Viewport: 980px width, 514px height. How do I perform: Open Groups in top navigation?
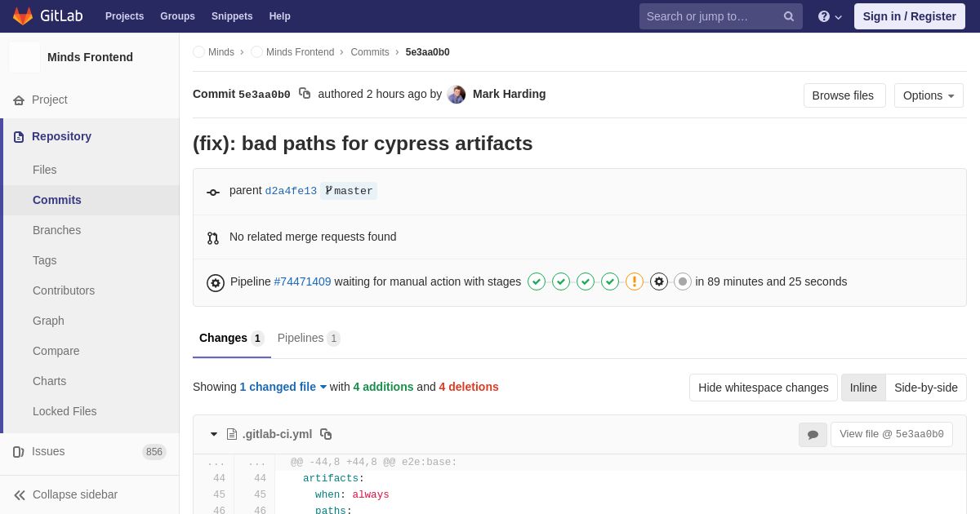click(177, 16)
